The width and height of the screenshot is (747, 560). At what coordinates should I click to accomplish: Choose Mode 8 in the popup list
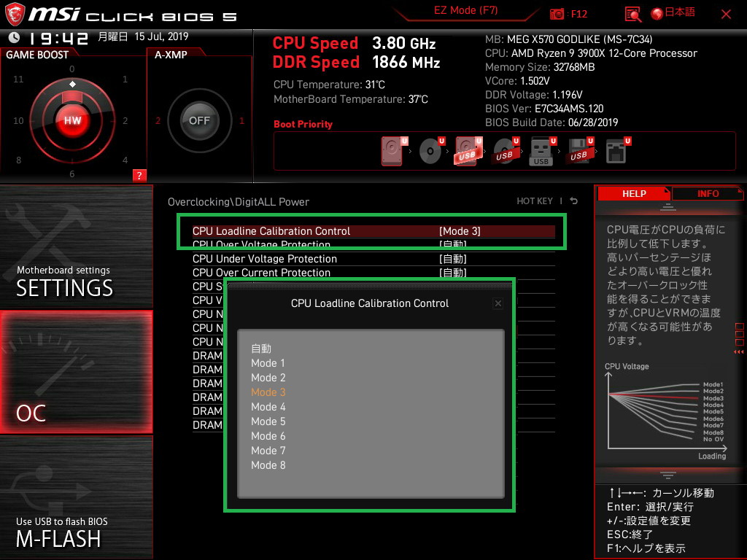coord(268,465)
